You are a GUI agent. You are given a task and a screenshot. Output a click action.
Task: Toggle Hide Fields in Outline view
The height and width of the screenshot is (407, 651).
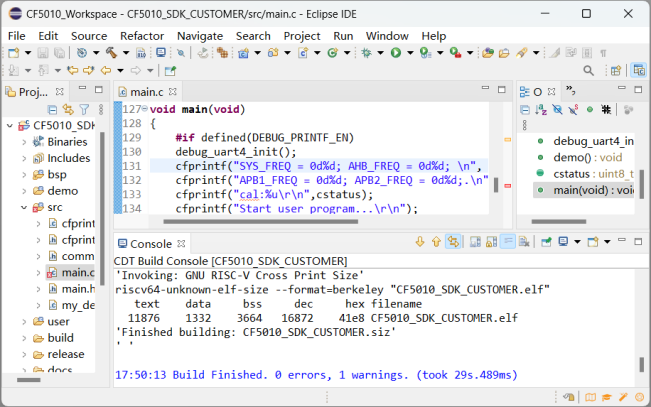(557, 109)
